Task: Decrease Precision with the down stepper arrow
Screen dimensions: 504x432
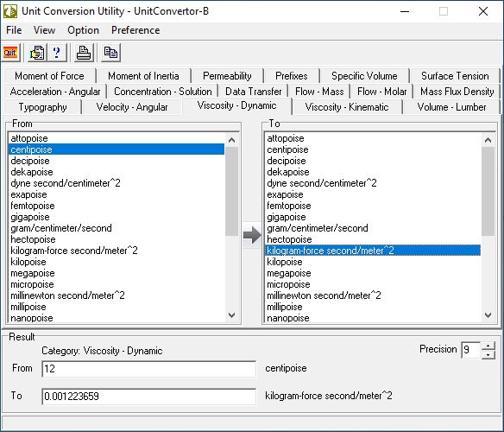Action: pyautogui.click(x=488, y=355)
